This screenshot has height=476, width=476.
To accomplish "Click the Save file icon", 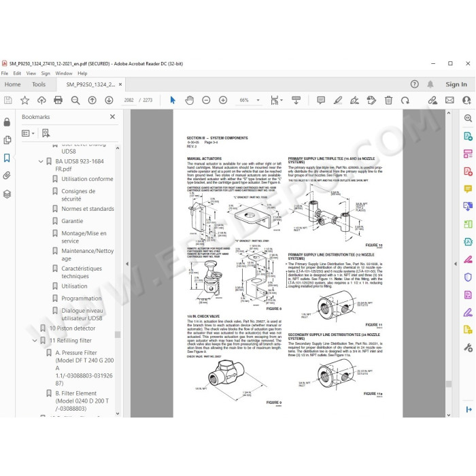I will (x=8, y=100).
